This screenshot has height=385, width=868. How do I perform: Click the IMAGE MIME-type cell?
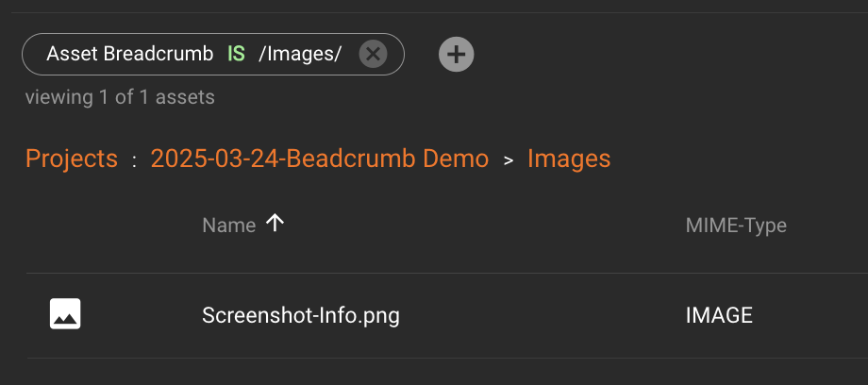tap(719, 315)
